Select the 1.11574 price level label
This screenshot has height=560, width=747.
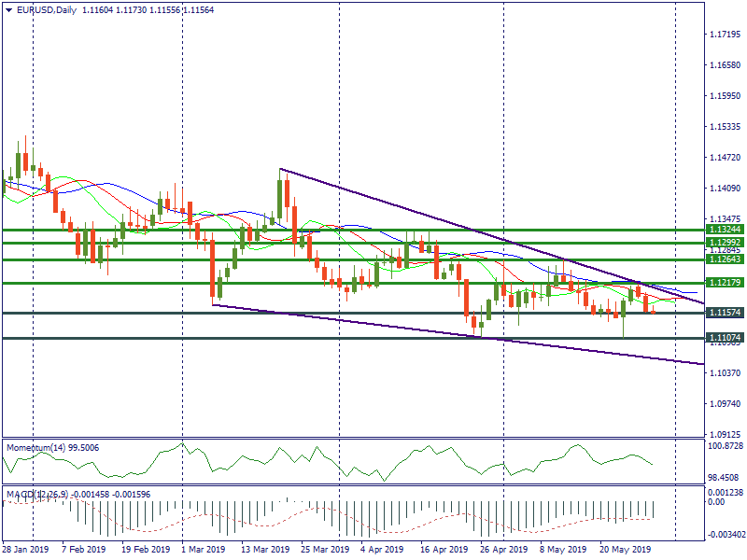tap(725, 313)
